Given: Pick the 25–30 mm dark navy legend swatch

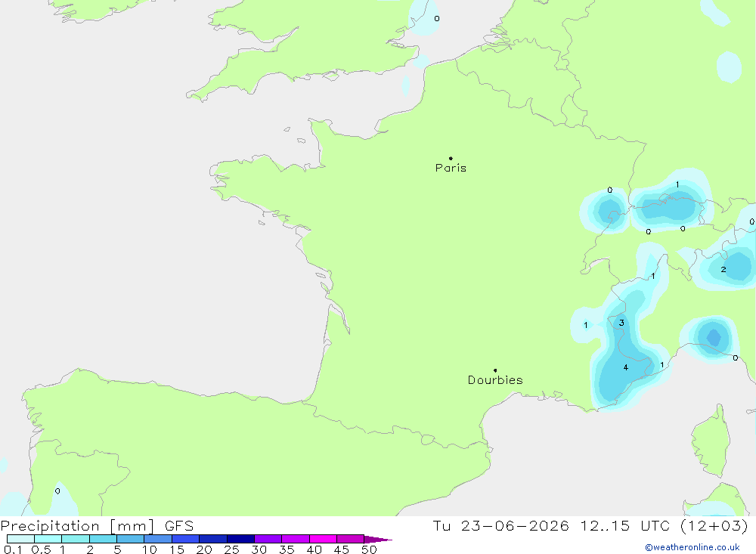Looking at the screenshot, I should [x=240, y=539].
